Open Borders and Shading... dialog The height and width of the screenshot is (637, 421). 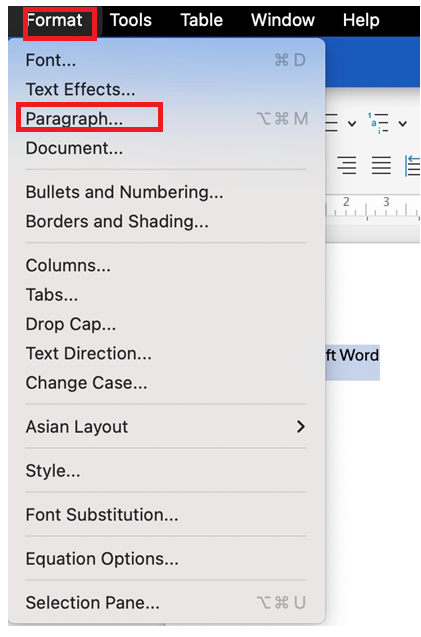click(166, 221)
